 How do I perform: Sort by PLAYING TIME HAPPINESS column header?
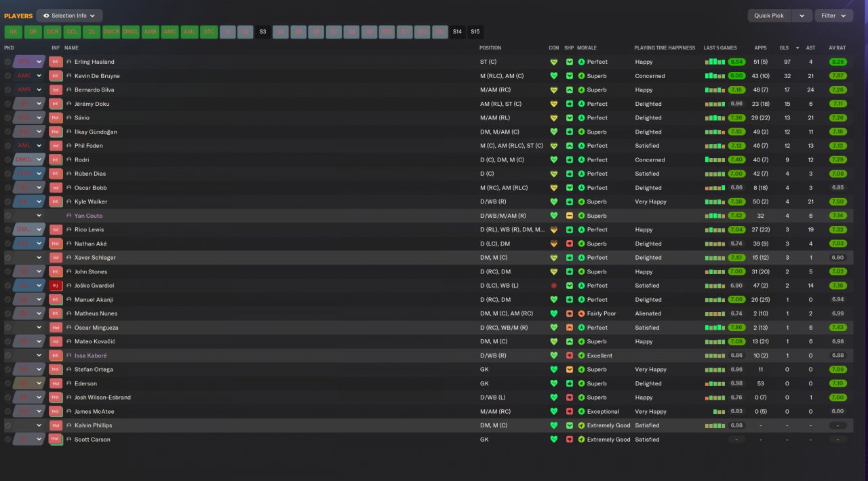pyautogui.click(x=665, y=48)
